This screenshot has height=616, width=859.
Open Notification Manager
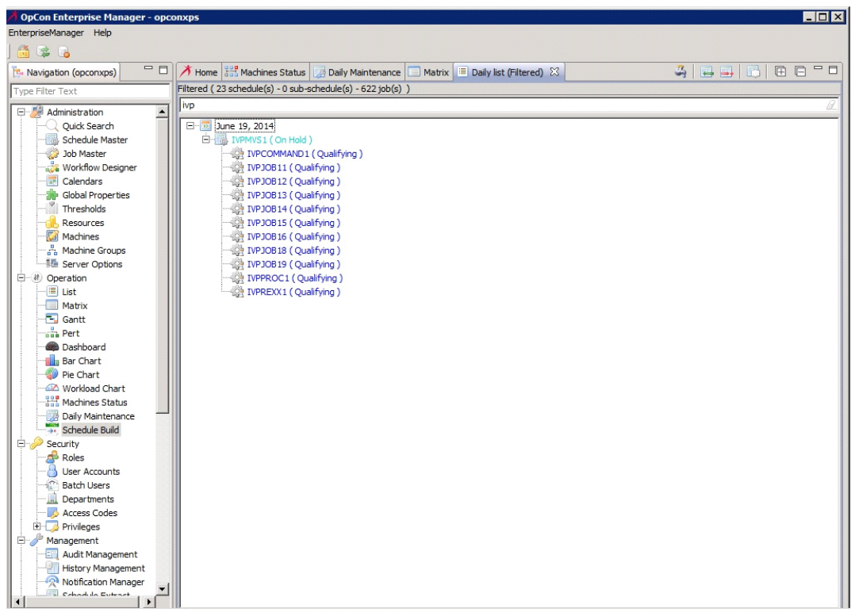pyautogui.click(x=103, y=582)
